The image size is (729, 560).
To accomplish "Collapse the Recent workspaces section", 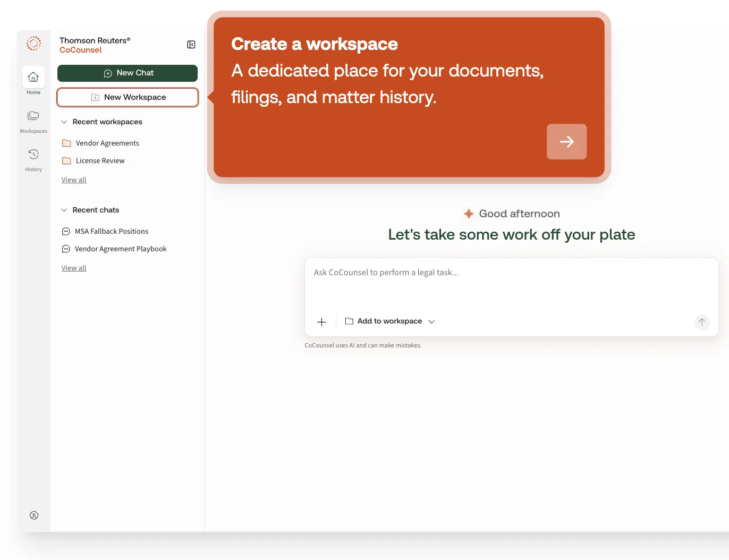I will tap(101, 122).
